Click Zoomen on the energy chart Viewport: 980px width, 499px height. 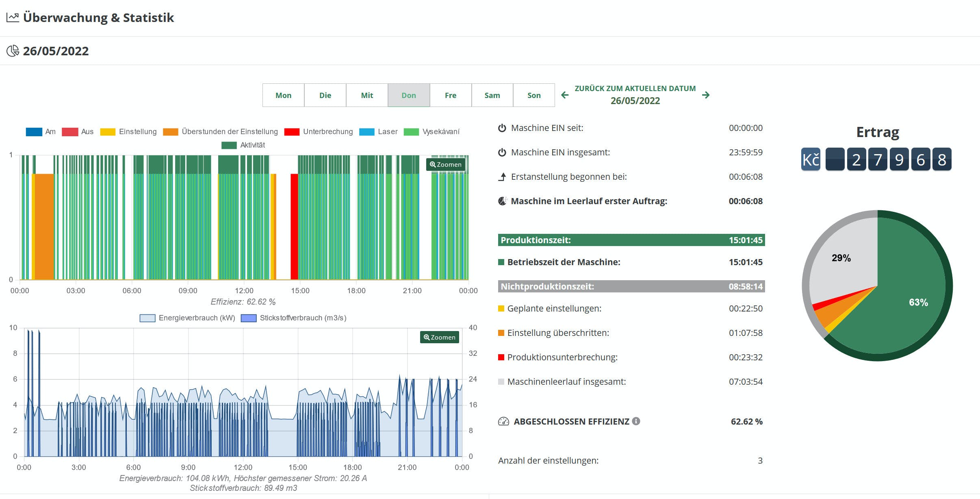tap(440, 337)
